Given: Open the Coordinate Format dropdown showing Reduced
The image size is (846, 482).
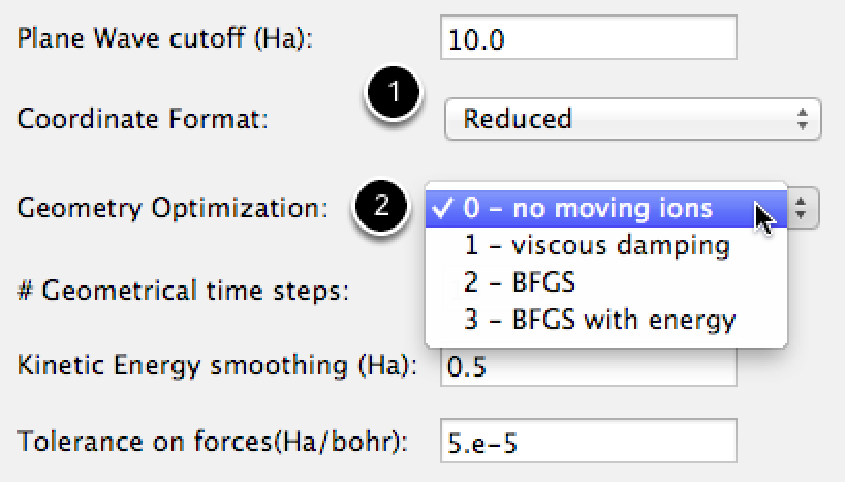Looking at the screenshot, I should pos(632,119).
